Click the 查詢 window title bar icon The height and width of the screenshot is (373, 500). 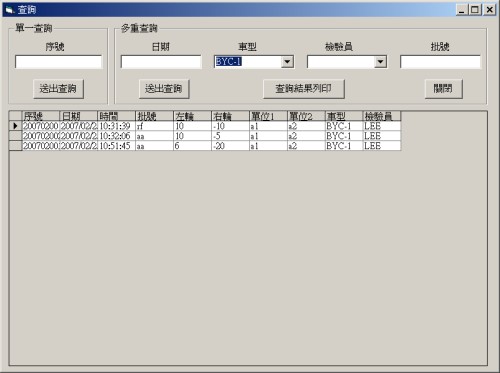point(10,10)
